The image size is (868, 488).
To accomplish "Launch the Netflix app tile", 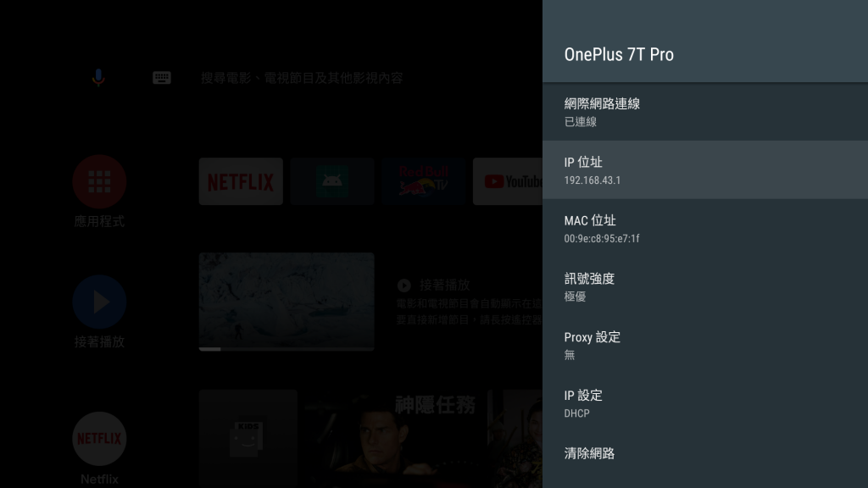I will pyautogui.click(x=241, y=181).
